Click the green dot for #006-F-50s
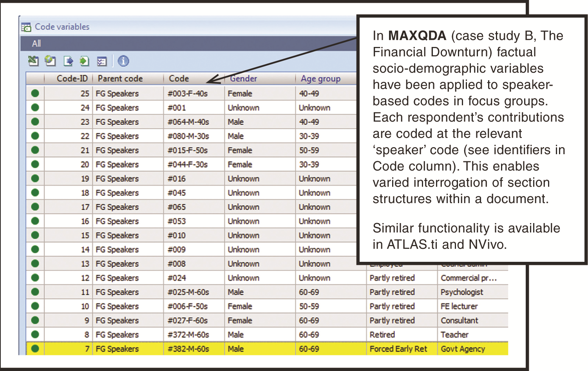 pos(35,306)
